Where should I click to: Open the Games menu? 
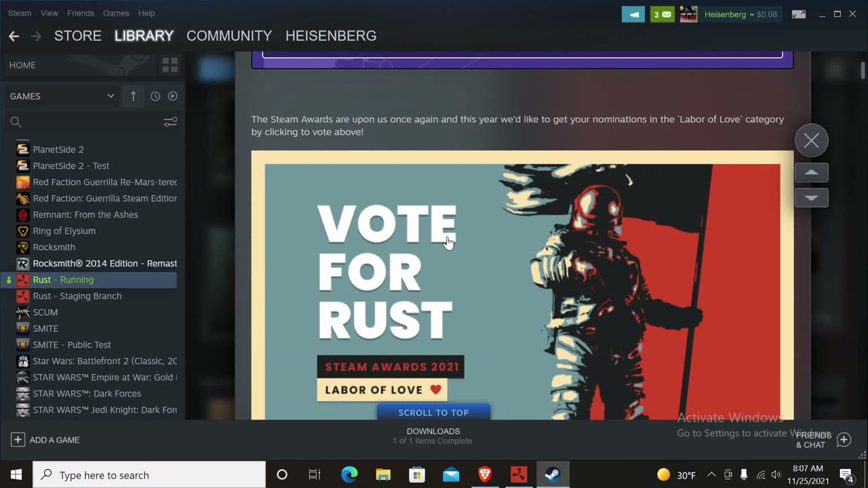116,13
